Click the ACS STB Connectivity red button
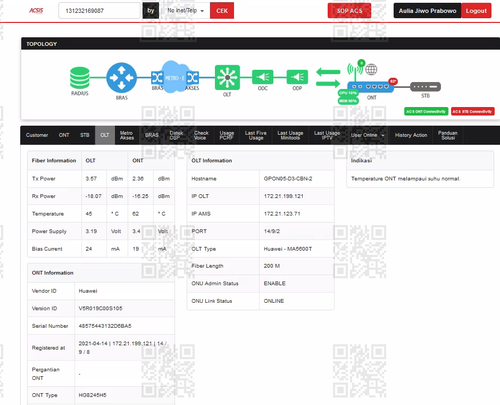The image size is (500, 405). (473, 111)
